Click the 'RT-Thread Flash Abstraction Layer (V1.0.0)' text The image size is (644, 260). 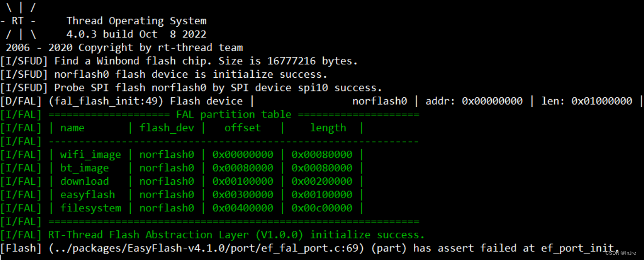pyautogui.click(x=176, y=235)
